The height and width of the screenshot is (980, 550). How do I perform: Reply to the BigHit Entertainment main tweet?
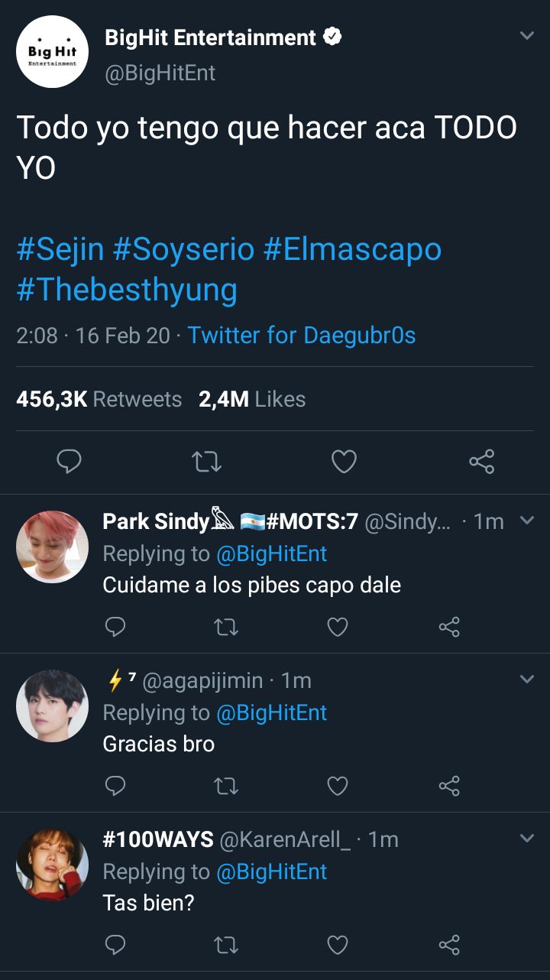(x=69, y=462)
